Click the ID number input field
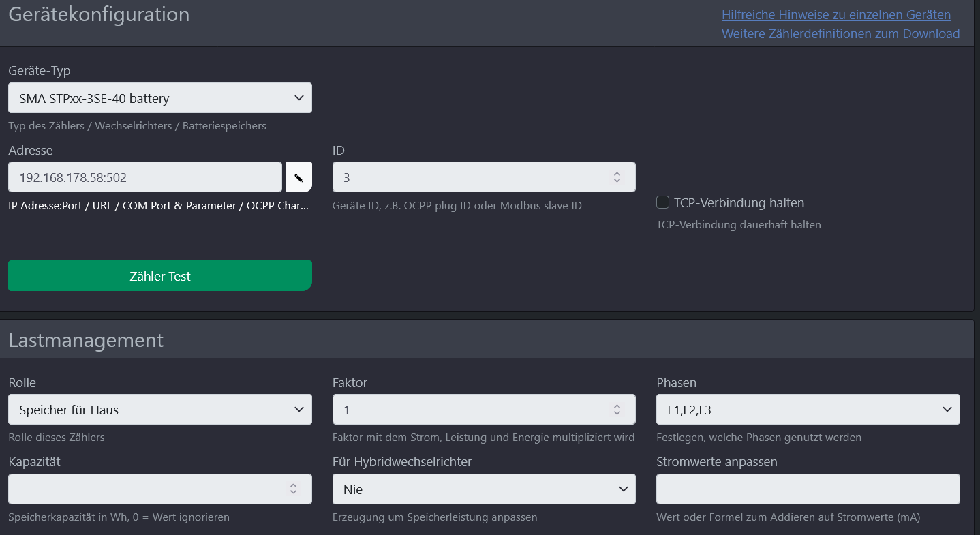This screenshot has height=535, width=980. click(470, 177)
